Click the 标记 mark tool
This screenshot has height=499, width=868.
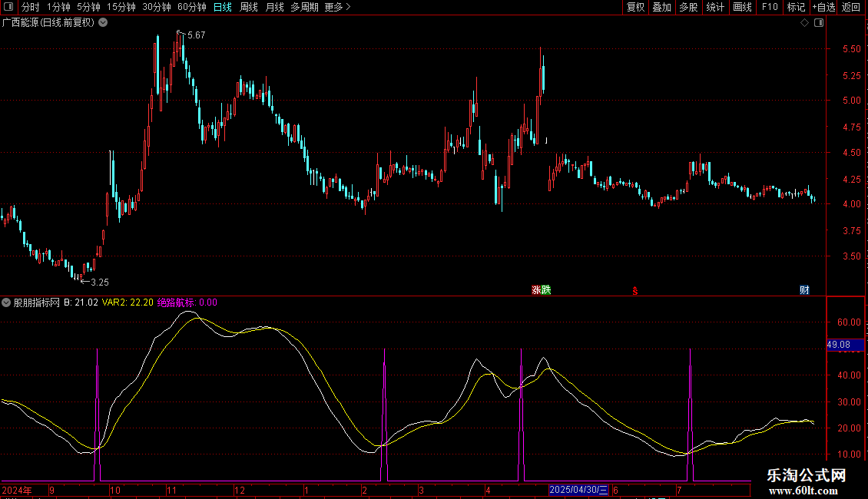[x=796, y=8]
